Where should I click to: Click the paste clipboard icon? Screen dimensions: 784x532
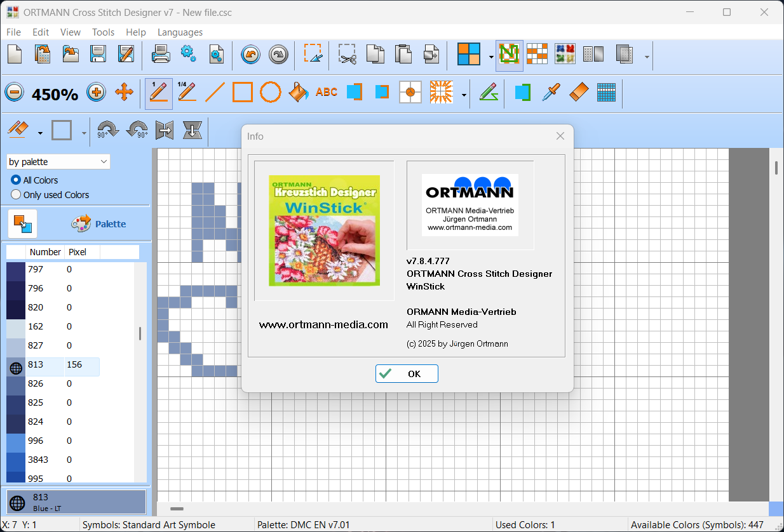(403, 54)
